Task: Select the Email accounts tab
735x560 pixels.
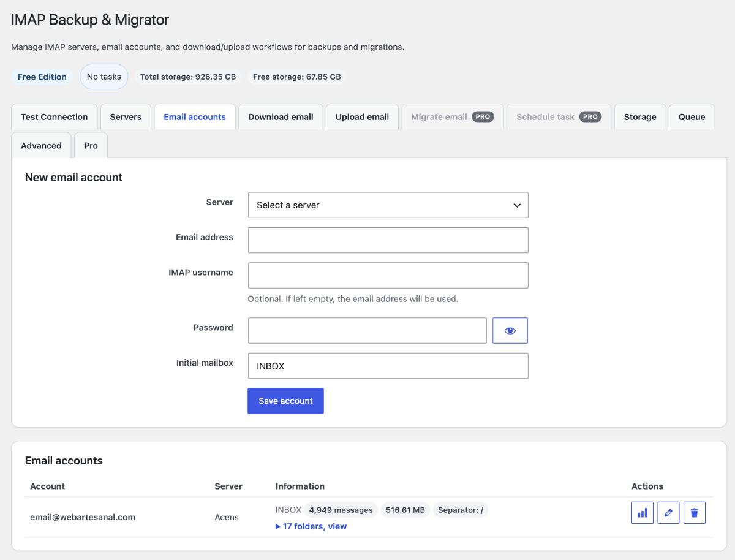Action: pyautogui.click(x=195, y=117)
